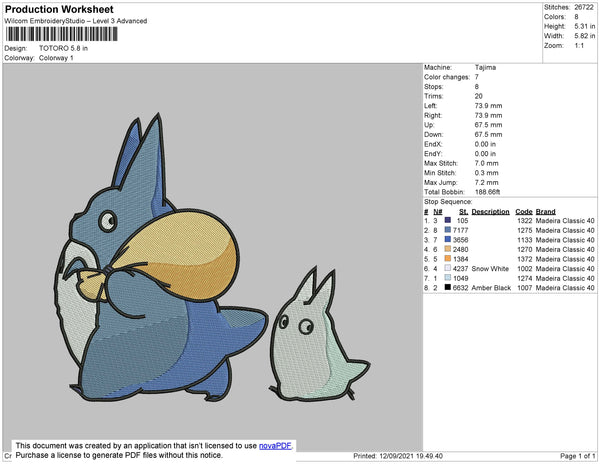Click the 'Down:' extent label
The width and height of the screenshot is (600, 464).
pyautogui.click(x=434, y=134)
